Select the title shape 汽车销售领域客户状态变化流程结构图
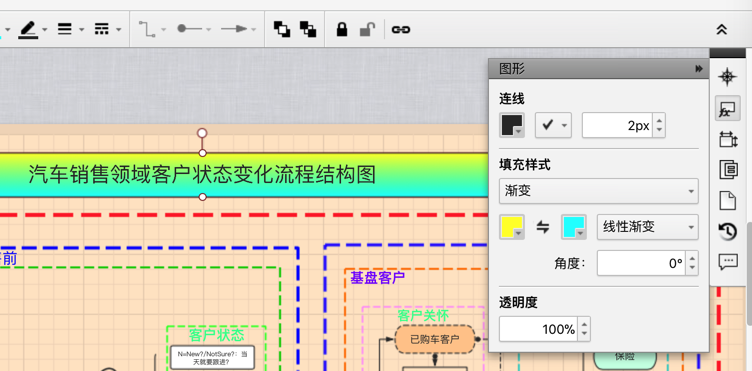This screenshot has width=752, height=371. [x=202, y=174]
